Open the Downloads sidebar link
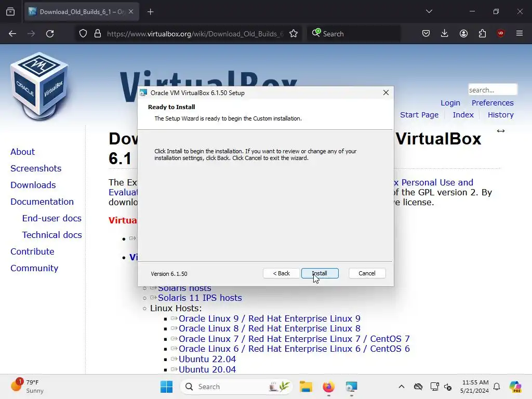This screenshot has width=532, height=399. (x=33, y=185)
